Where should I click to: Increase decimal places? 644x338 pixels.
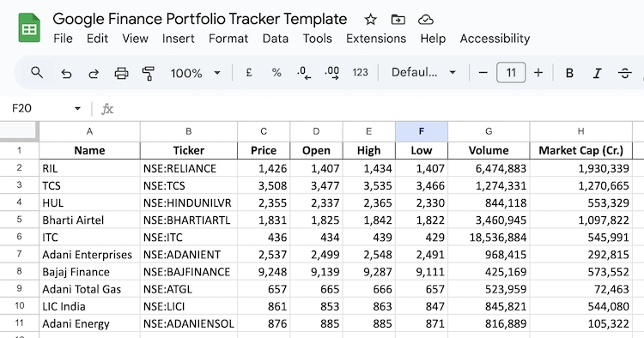331,73
